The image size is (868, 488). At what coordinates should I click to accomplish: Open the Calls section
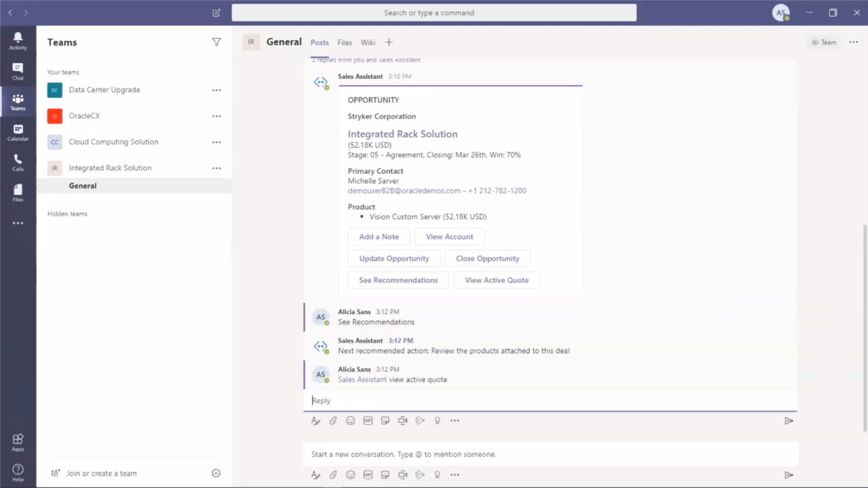click(x=18, y=162)
